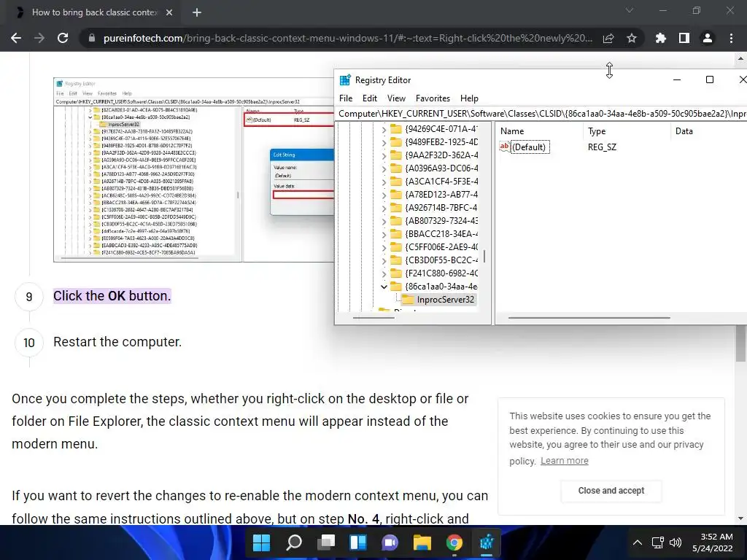This screenshot has width=747, height=560.
Task: Switch to Registry Editor on taskbar
Action: (x=487, y=542)
